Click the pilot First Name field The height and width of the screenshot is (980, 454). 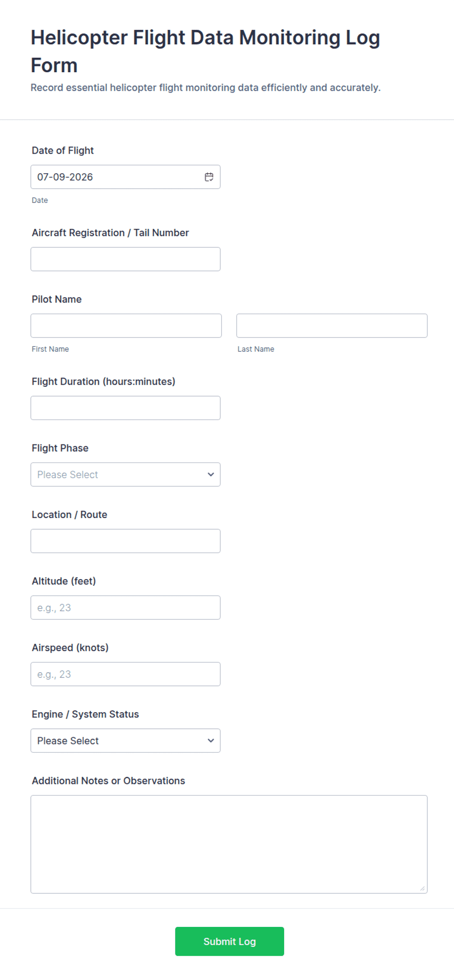[x=126, y=326]
